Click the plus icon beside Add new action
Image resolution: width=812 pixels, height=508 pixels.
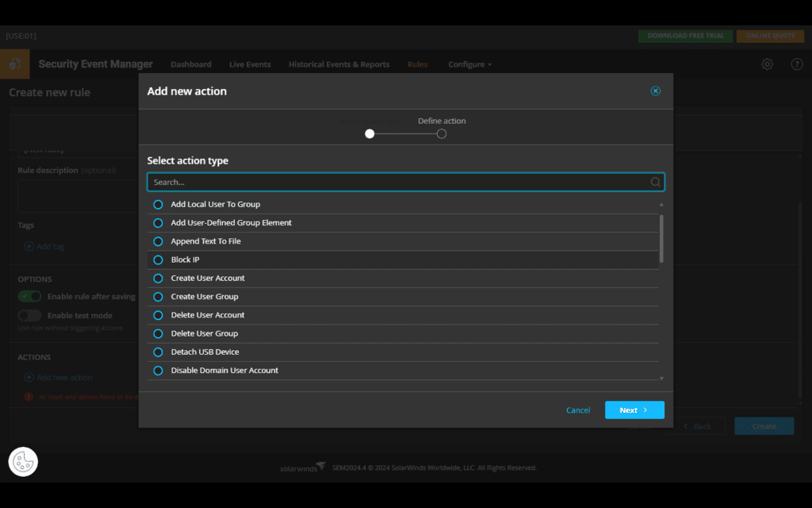click(29, 377)
